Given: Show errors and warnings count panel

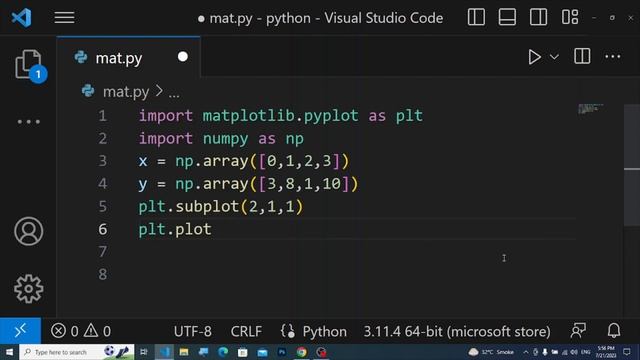Looking at the screenshot, I should (x=81, y=331).
